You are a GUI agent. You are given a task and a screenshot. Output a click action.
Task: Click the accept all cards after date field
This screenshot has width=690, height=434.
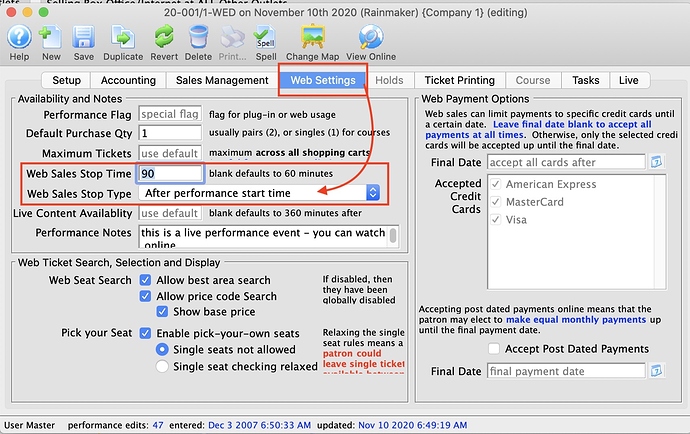coord(566,162)
